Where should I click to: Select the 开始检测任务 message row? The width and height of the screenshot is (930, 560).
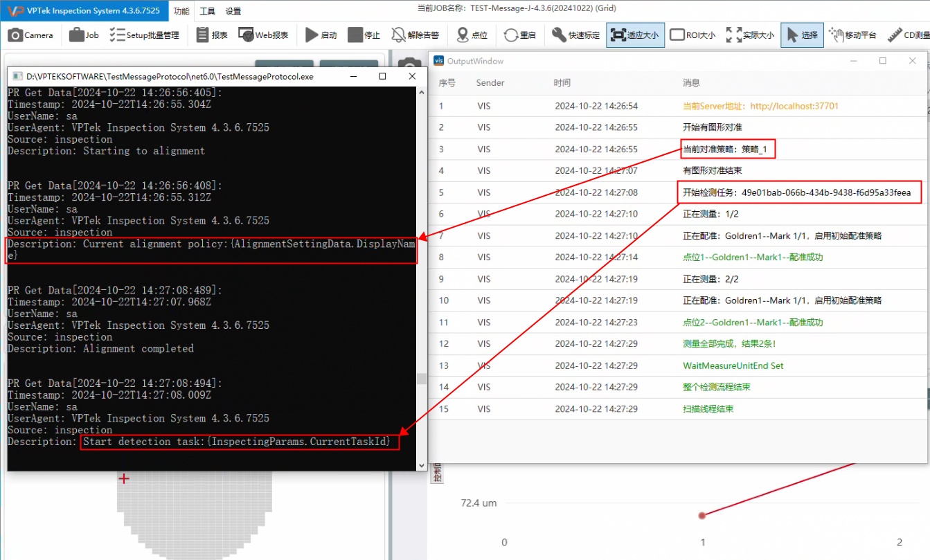(x=677, y=192)
